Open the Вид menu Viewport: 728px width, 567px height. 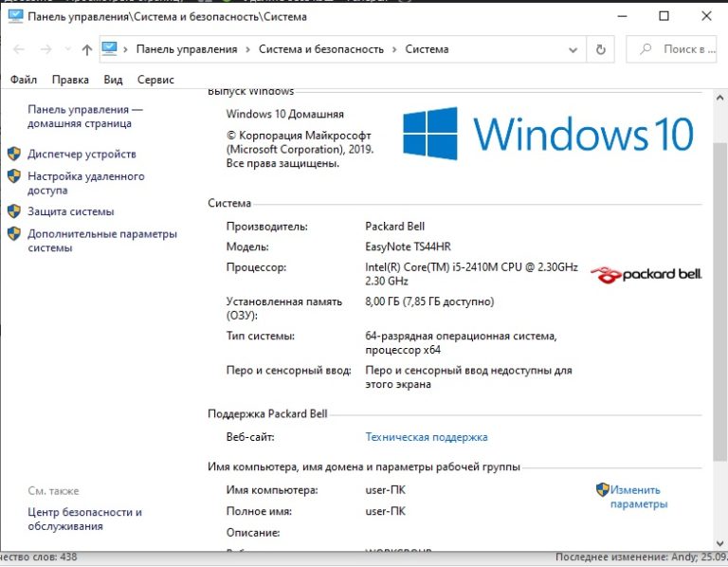pos(113,80)
